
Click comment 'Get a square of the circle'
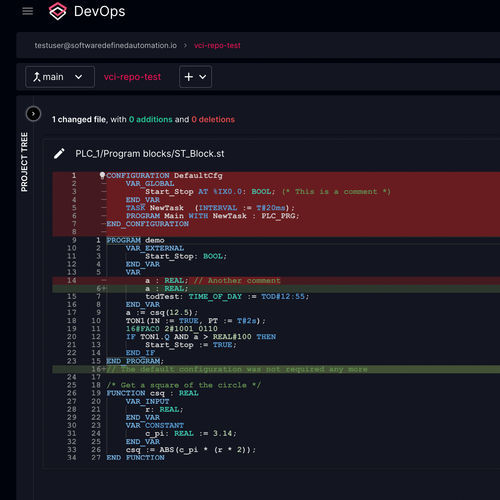click(184, 385)
